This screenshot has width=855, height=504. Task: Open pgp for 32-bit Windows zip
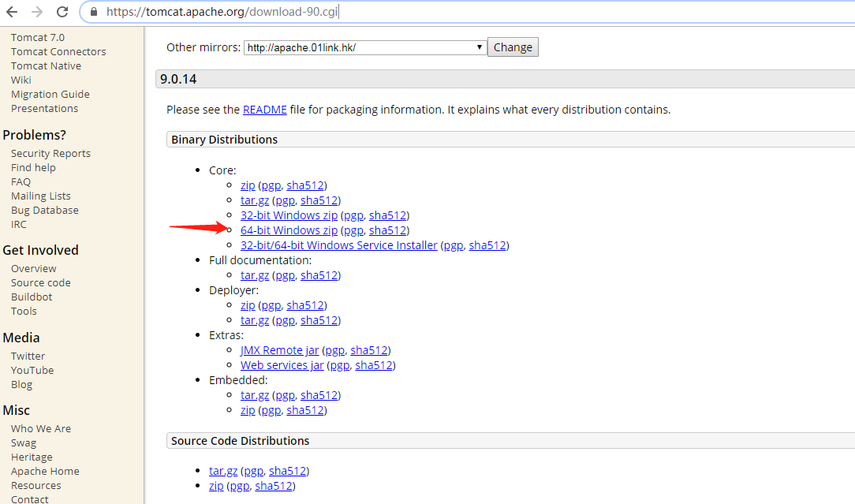point(353,215)
